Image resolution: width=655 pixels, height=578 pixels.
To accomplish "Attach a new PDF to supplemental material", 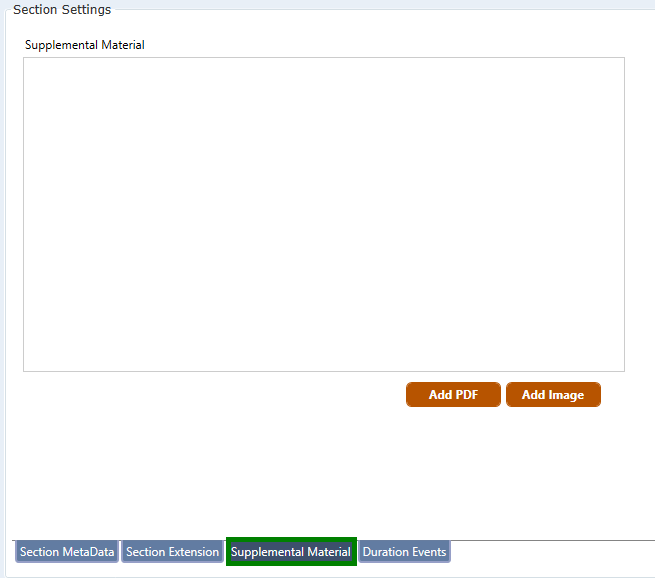I will [x=453, y=395].
